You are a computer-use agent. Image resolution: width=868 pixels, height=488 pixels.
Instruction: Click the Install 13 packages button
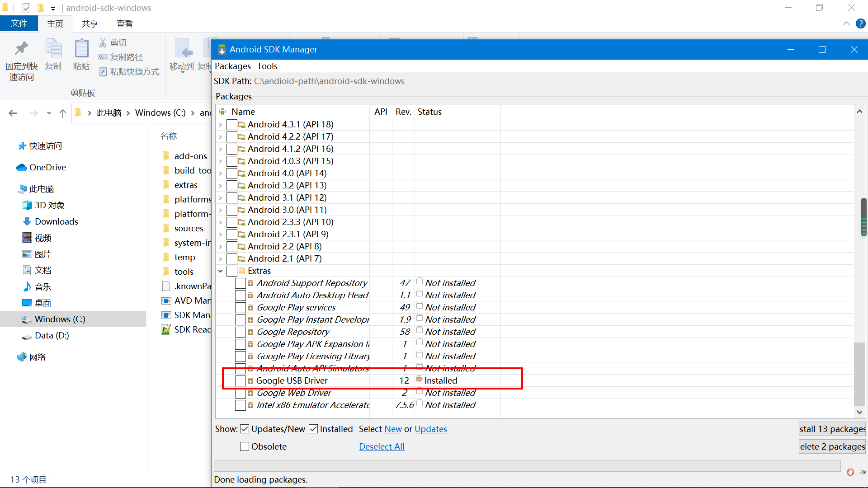tap(832, 429)
